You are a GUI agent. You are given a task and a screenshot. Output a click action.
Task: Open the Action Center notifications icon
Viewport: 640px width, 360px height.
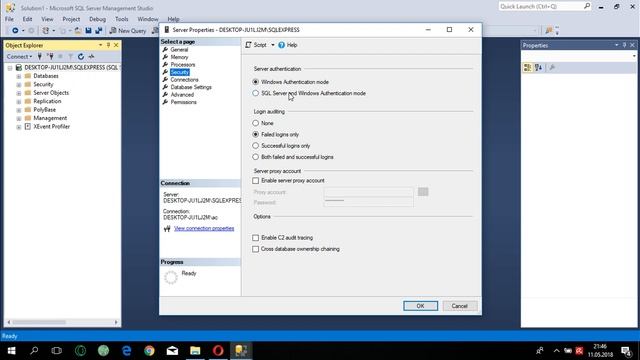[x=626, y=351]
